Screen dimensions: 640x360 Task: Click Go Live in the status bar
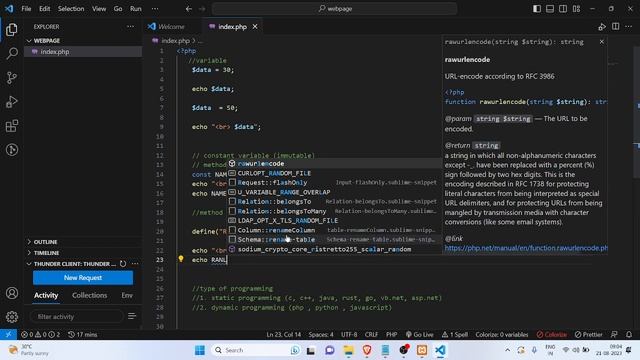coord(420,334)
